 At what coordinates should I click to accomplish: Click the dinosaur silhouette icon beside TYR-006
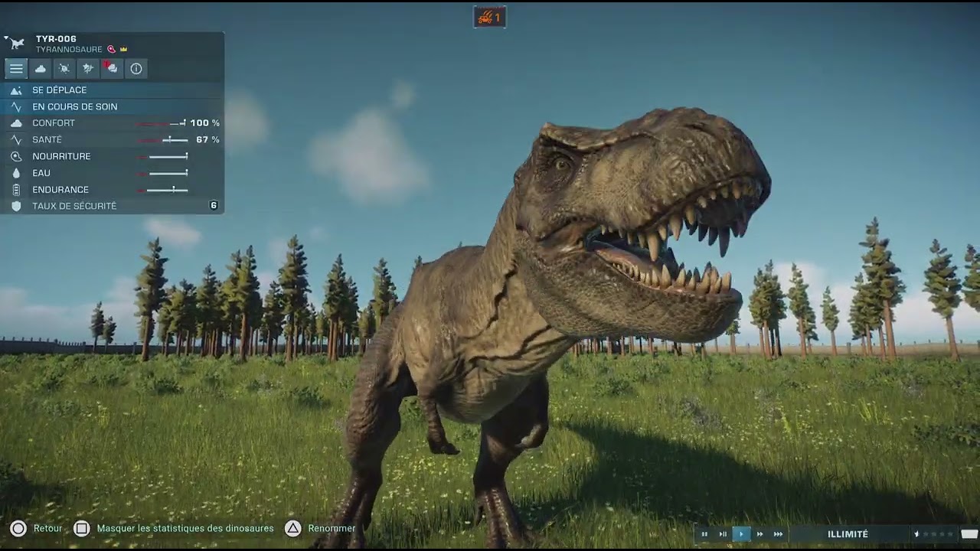(x=18, y=44)
